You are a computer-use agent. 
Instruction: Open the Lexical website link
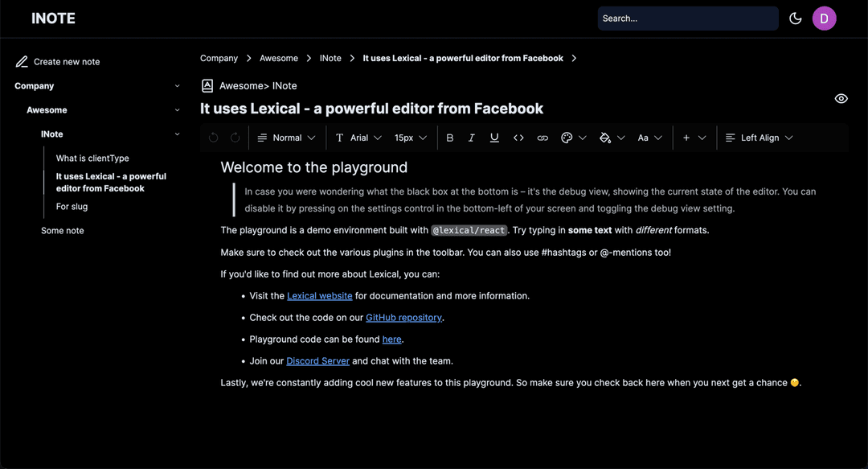click(x=320, y=296)
